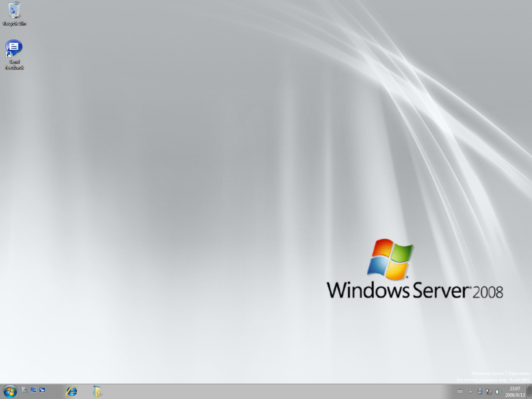Screen dimensions: 532x399
Task: Open Internet Explorer from the taskbar
Action: tap(72, 391)
